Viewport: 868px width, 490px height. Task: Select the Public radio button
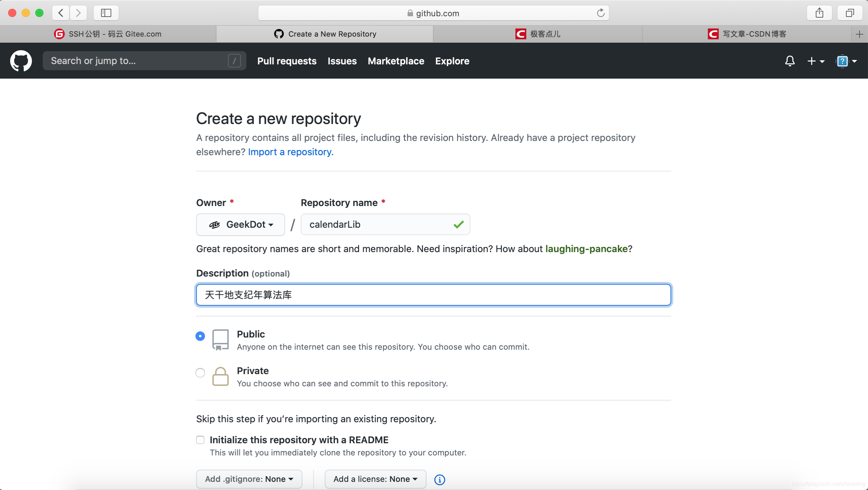200,336
